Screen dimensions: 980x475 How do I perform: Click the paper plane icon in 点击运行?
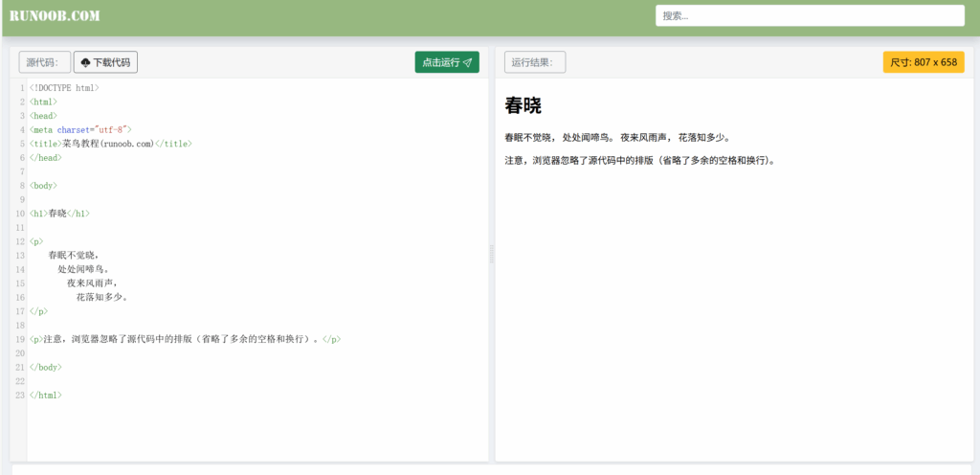click(467, 63)
